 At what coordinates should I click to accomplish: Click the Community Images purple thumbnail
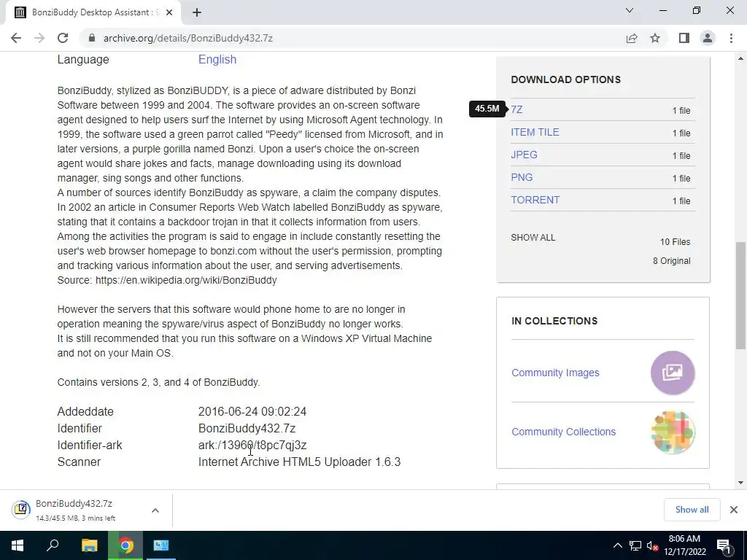tap(673, 373)
